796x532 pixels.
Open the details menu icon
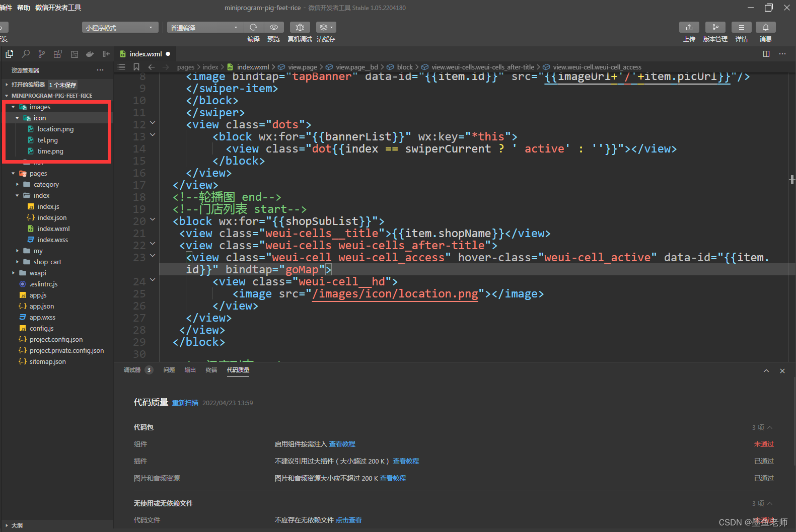pyautogui.click(x=742, y=27)
